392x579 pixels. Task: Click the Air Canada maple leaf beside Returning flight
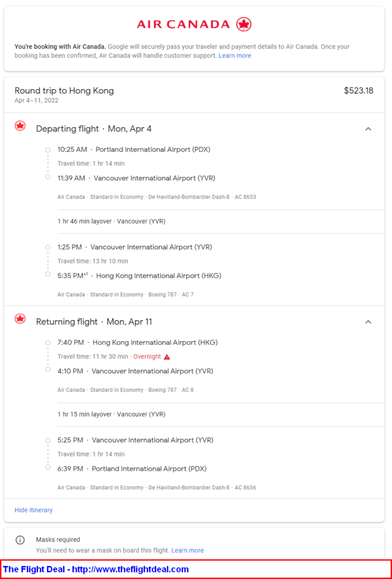[x=20, y=318]
